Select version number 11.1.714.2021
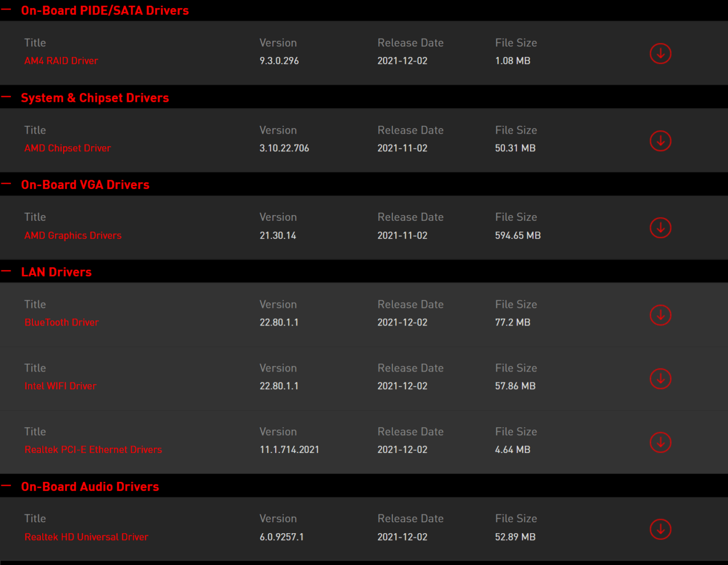 [x=289, y=449]
